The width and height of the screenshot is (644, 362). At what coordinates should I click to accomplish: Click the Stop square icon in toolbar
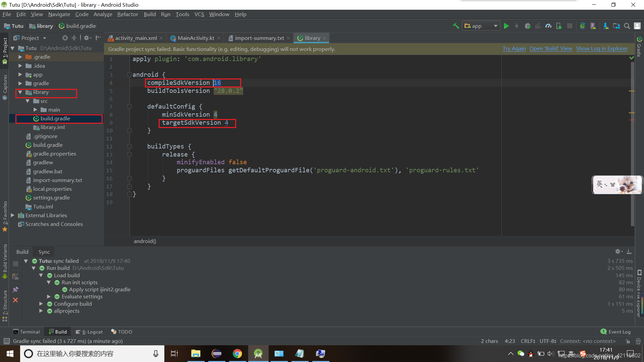click(x=570, y=26)
